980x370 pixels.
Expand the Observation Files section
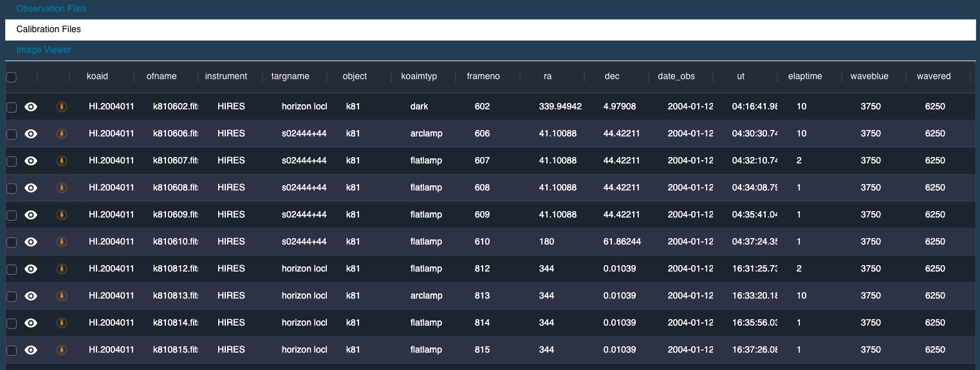(51, 9)
